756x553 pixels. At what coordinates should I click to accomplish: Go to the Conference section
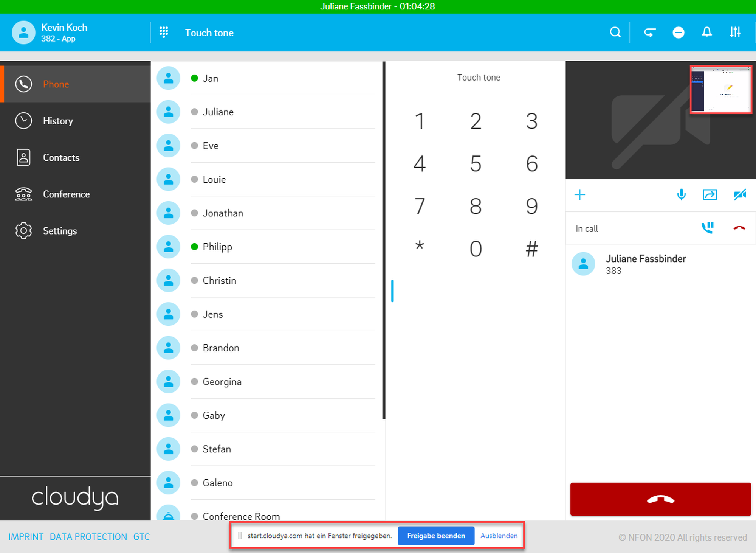coord(66,194)
